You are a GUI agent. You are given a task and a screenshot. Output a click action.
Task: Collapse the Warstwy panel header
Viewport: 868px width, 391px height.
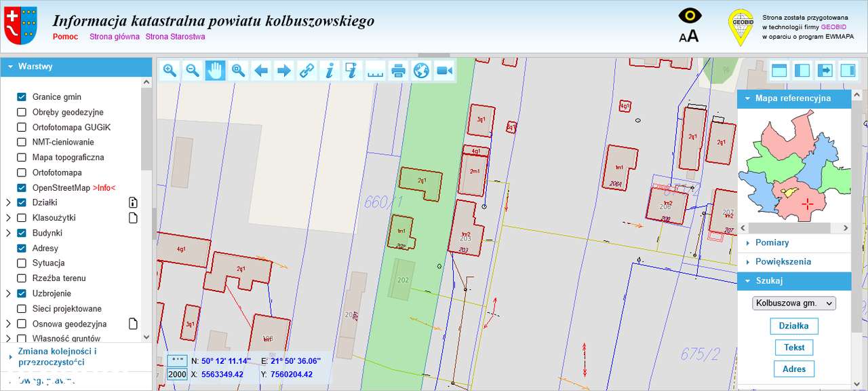coord(76,67)
